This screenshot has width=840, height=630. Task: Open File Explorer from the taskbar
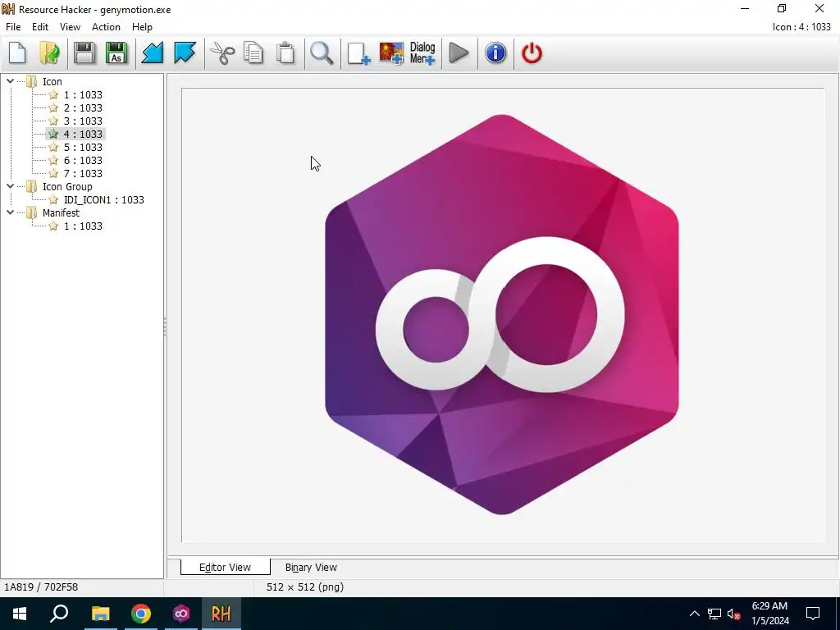point(100,614)
